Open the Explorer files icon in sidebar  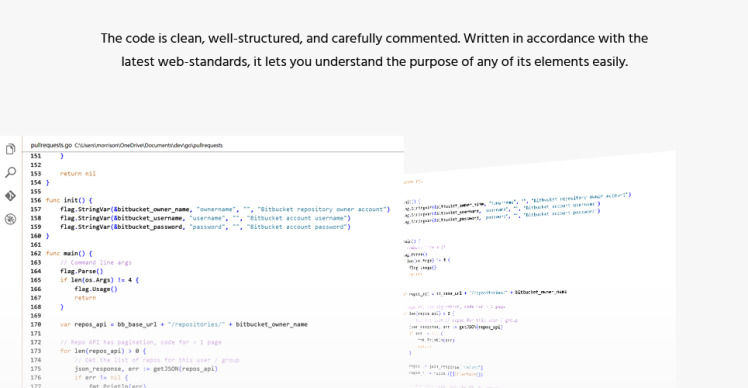10,149
